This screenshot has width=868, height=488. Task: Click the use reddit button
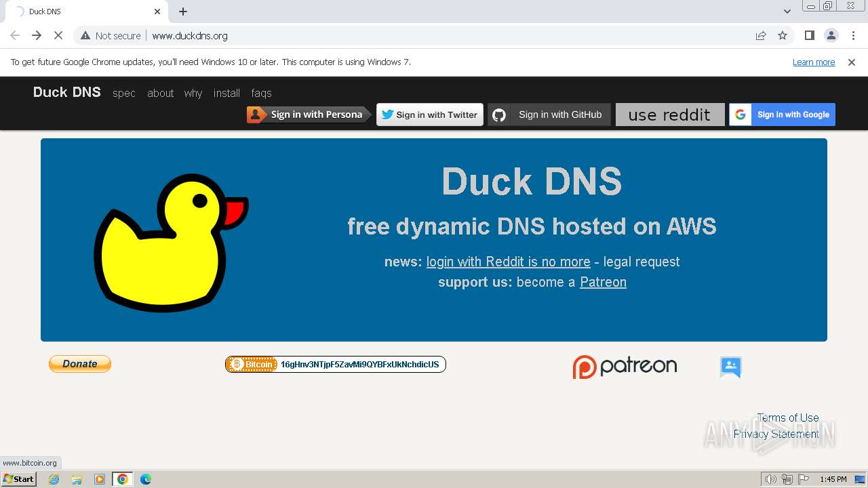(x=670, y=115)
